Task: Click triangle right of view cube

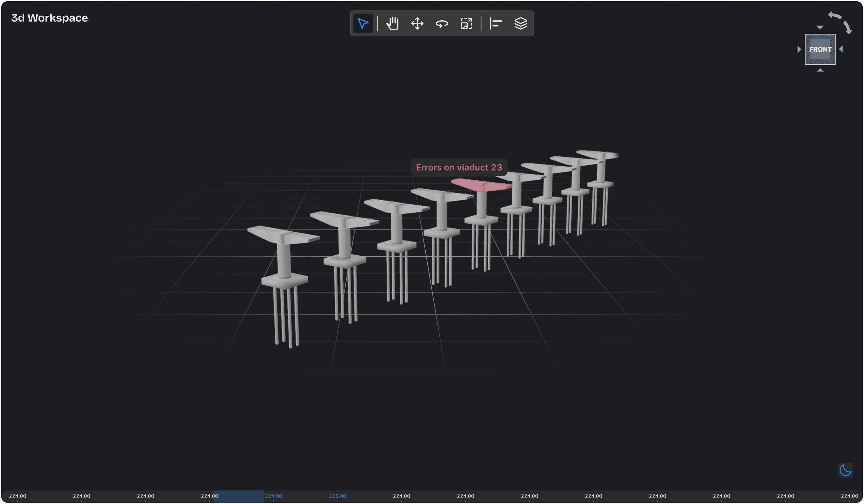Action: click(x=841, y=49)
